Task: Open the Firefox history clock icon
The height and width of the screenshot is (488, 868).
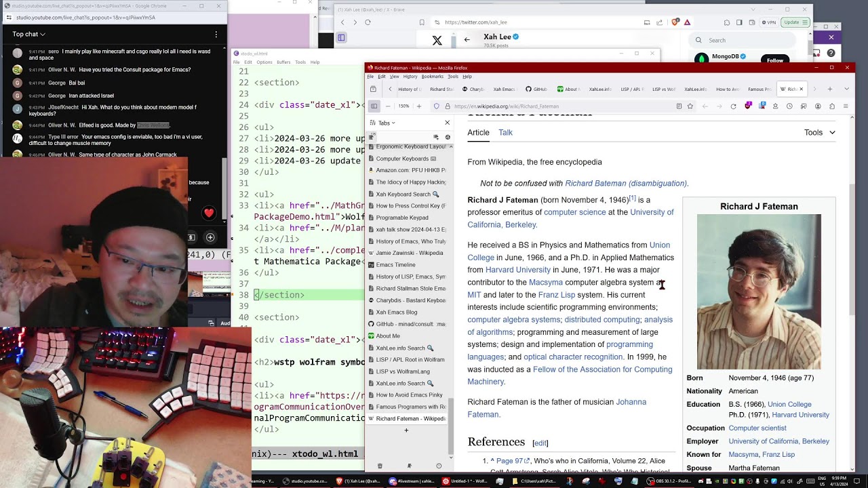Action: pos(789,106)
